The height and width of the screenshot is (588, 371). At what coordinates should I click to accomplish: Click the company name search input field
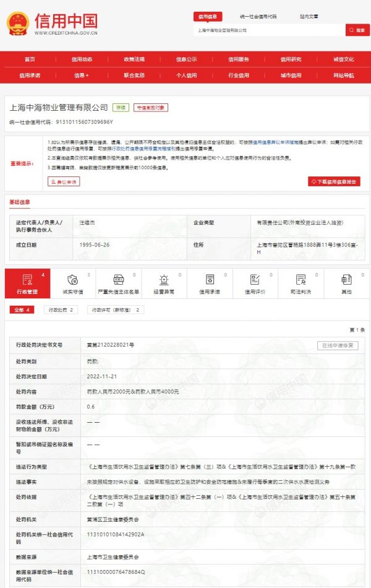pos(269,30)
